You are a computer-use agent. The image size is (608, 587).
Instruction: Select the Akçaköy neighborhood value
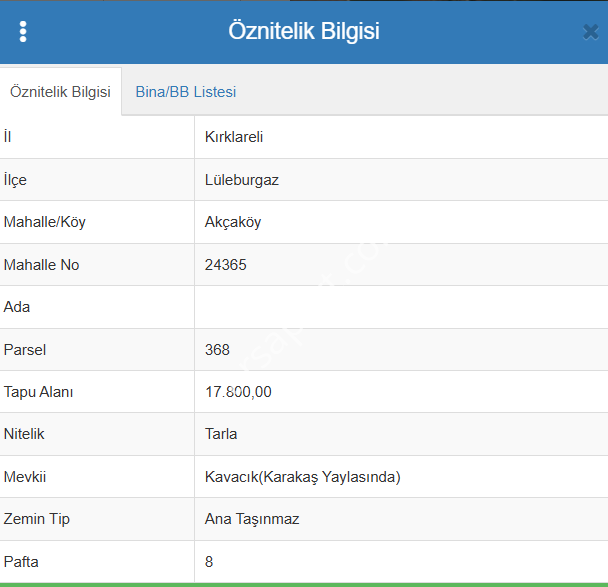pyautogui.click(x=233, y=222)
